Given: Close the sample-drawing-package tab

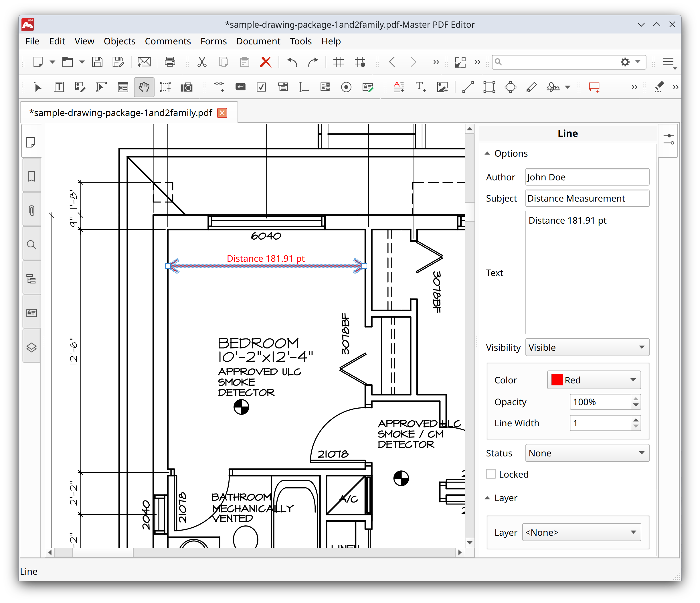Looking at the screenshot, I should 222,113.
